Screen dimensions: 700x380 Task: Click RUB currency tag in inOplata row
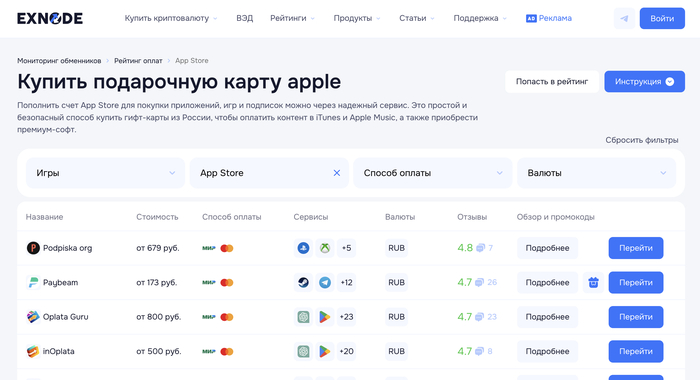pos(396,351)
